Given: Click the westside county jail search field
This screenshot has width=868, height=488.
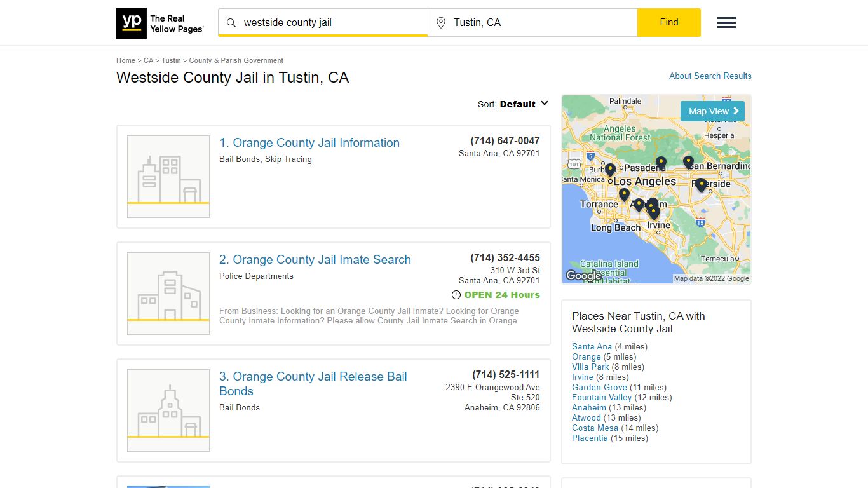Looking at the screenshot, I should (x=323, y=22).
